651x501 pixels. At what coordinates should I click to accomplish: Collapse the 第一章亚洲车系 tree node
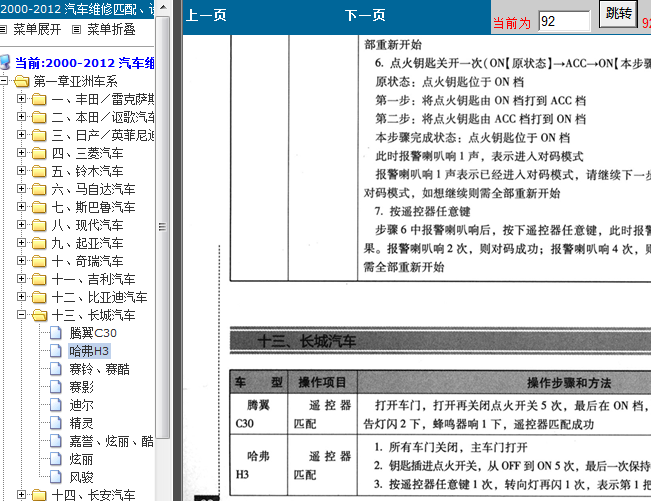click(x=3, y=81)
